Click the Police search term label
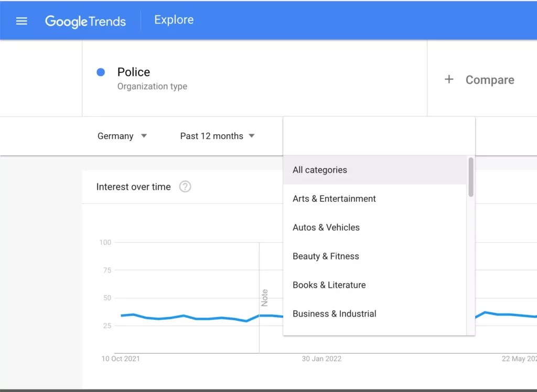 click(133, 72)
